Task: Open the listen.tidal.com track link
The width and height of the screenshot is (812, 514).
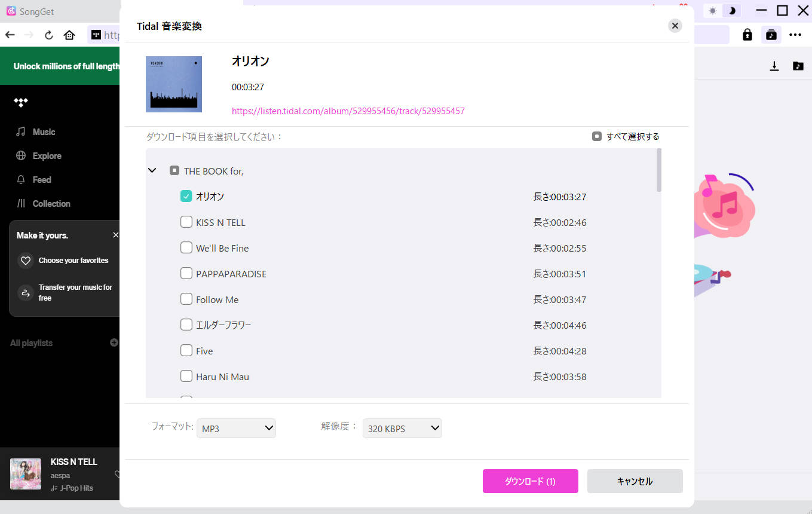Action: pos(348,111)
